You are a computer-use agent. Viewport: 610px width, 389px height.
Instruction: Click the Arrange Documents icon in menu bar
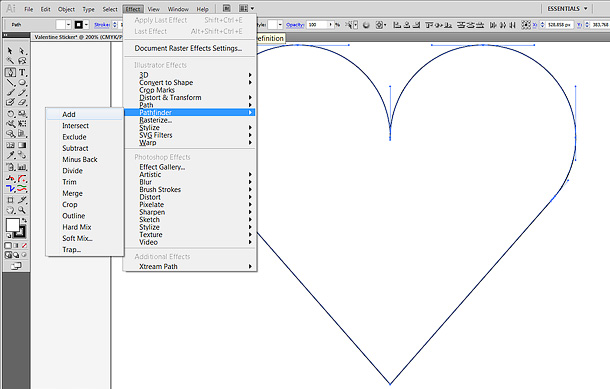tap(246, 8)
